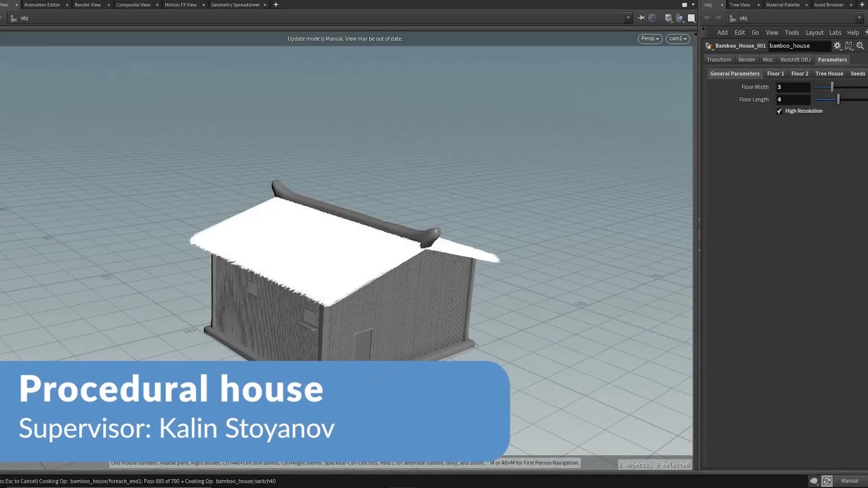The width and height of the screenshot is (868, 488).
Task: Click the Floor Length value field
Action: [x=793, y=99]
